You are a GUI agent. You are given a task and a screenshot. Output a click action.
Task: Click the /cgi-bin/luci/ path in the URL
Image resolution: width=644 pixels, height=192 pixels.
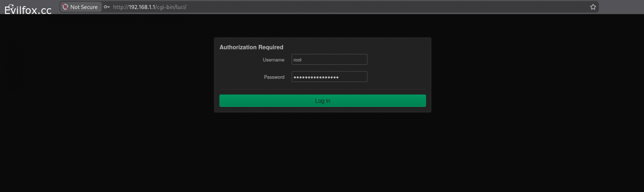click(x=171, y=7)
